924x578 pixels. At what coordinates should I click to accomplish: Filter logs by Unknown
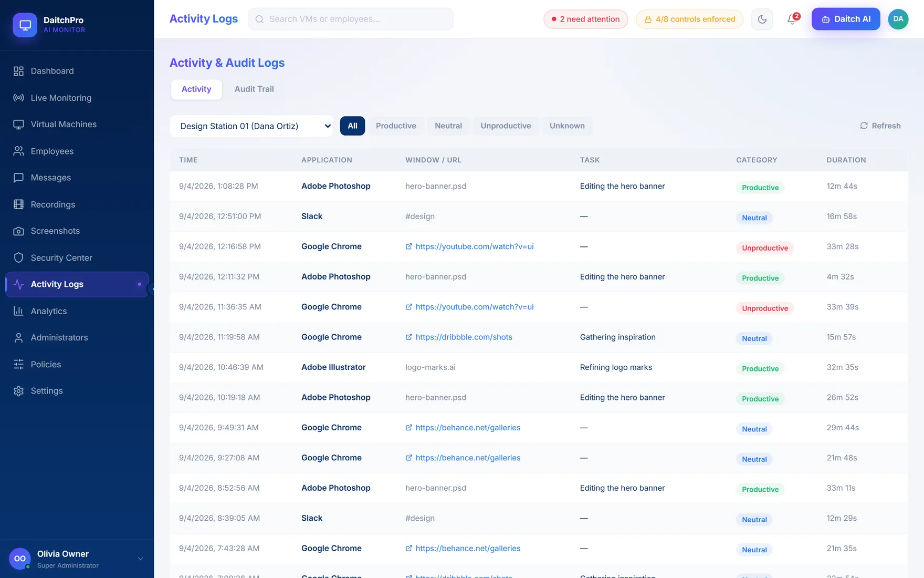point(567,126)
